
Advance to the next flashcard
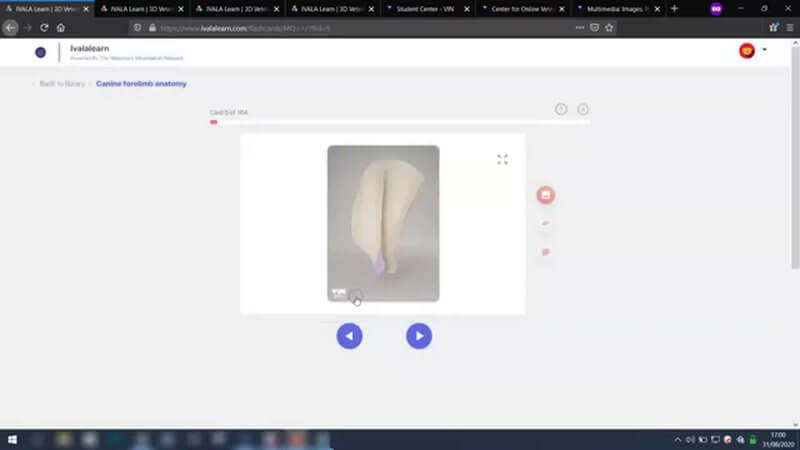point(419,336)
